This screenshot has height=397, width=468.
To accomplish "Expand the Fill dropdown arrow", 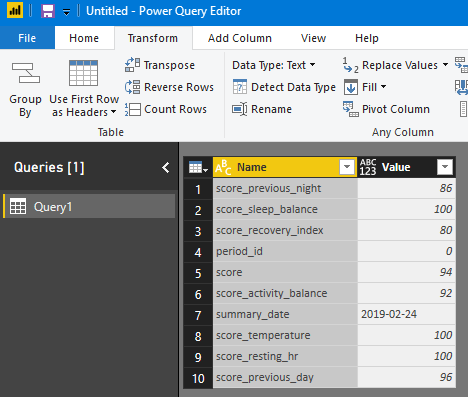I will [383, 87].
